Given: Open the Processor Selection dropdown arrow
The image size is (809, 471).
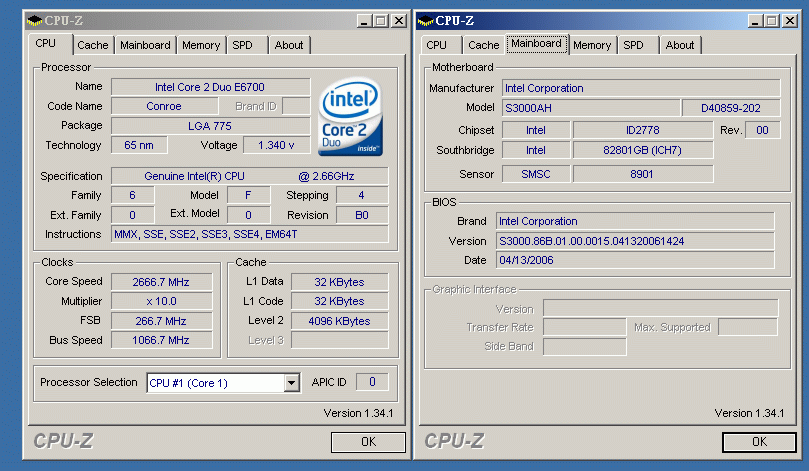Looking at the screenshot, I should click(291, 383).
